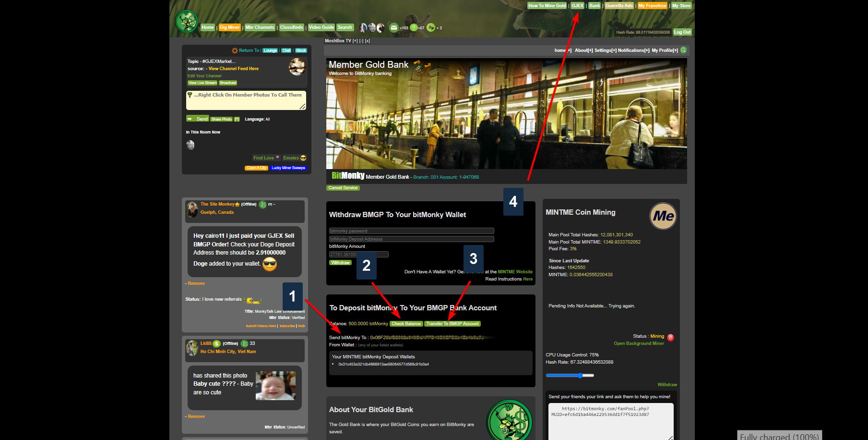Click The Site Monkey's profile picture
Viewport: 868px width, 440px height.
click(x=192, y=209)
